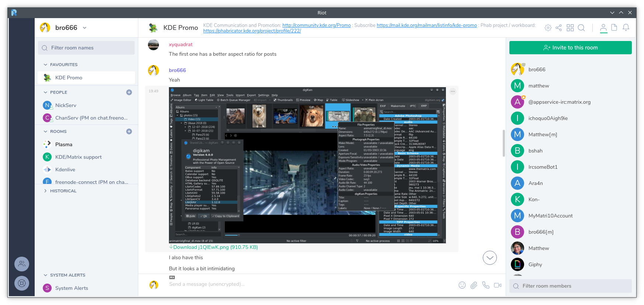Open the Kdenlive room
644x305 pixels.
coord(86,169)
